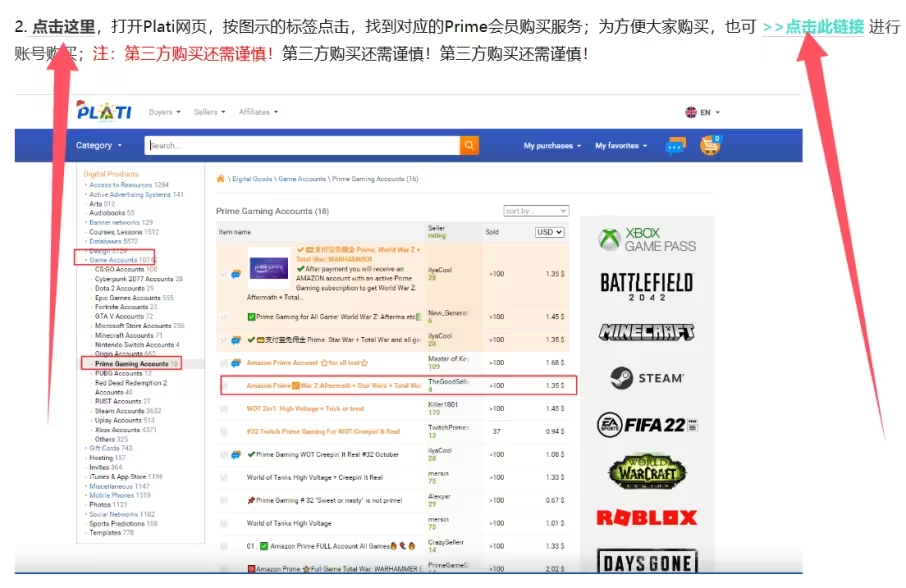Open the USD currency dropdown

[x=549, y=232]
